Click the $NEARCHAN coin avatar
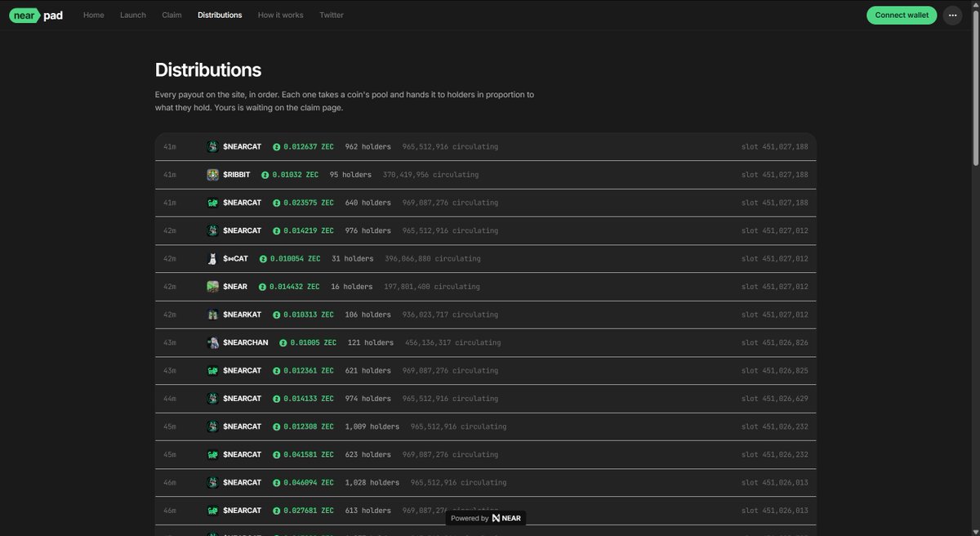This screenshot has height=536, width=980. point(212,342)
